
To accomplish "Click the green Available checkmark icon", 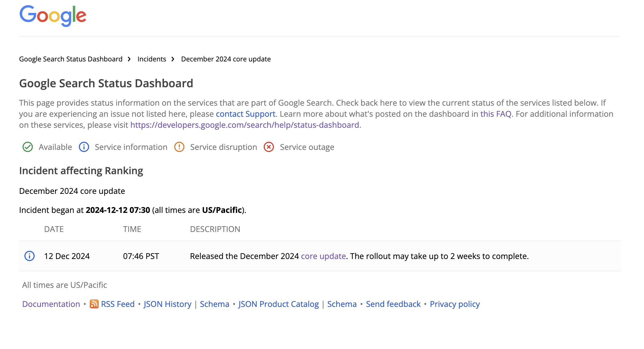I will 28,147.
